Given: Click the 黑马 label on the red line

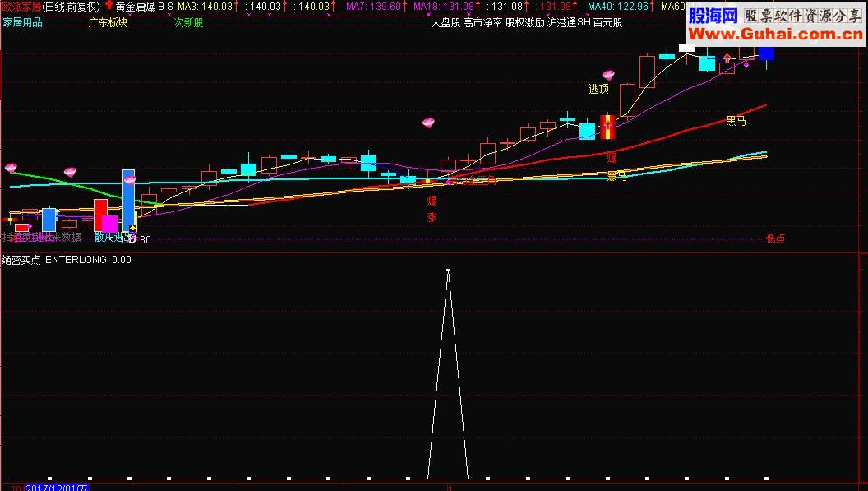Looking at the screenshot, I should click(736, 120).
